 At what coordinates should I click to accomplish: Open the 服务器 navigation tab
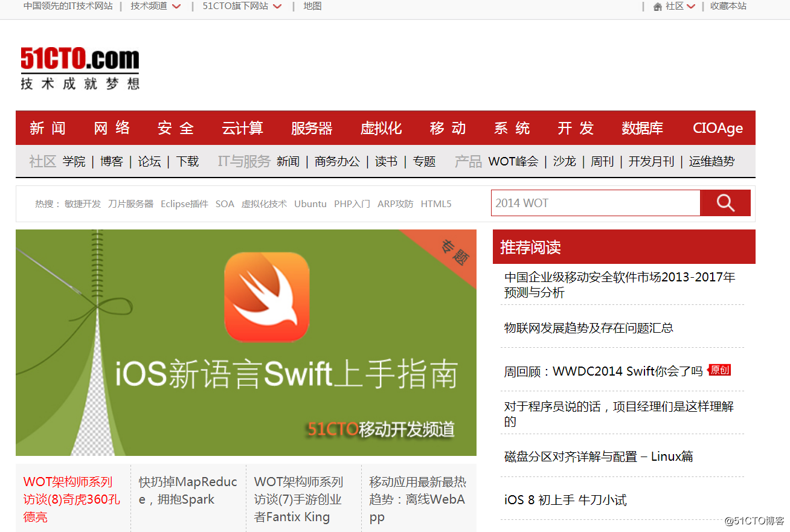tap(312, 128)
